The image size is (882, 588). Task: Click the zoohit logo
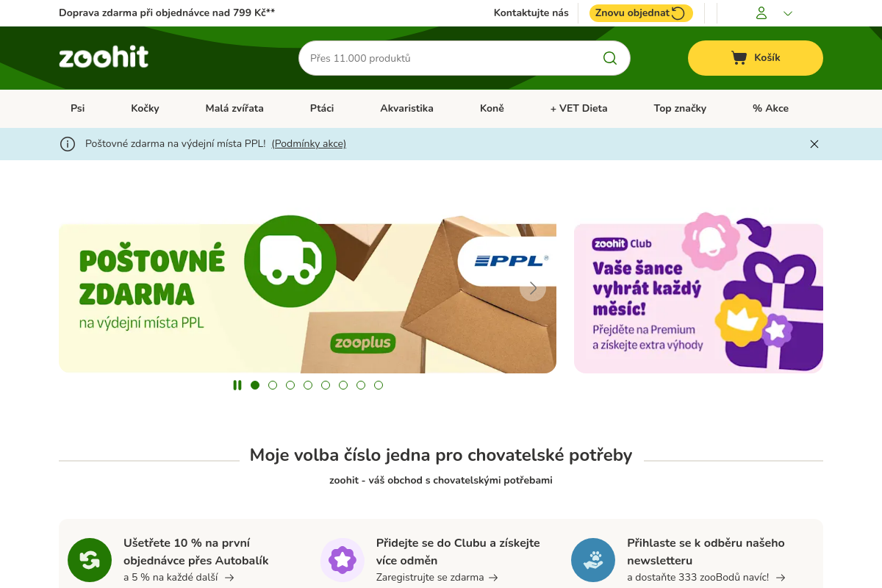(x=104, y=57)
